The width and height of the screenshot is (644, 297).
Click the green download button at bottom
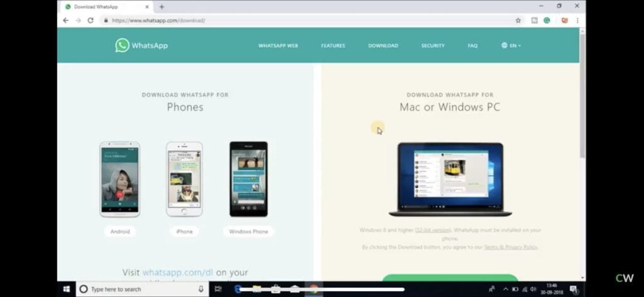pos(450,278)
